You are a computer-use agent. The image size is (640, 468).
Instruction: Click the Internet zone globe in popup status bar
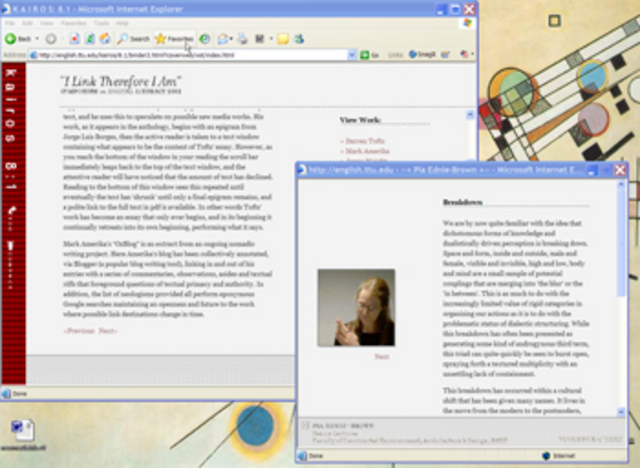tap(546, 456)
